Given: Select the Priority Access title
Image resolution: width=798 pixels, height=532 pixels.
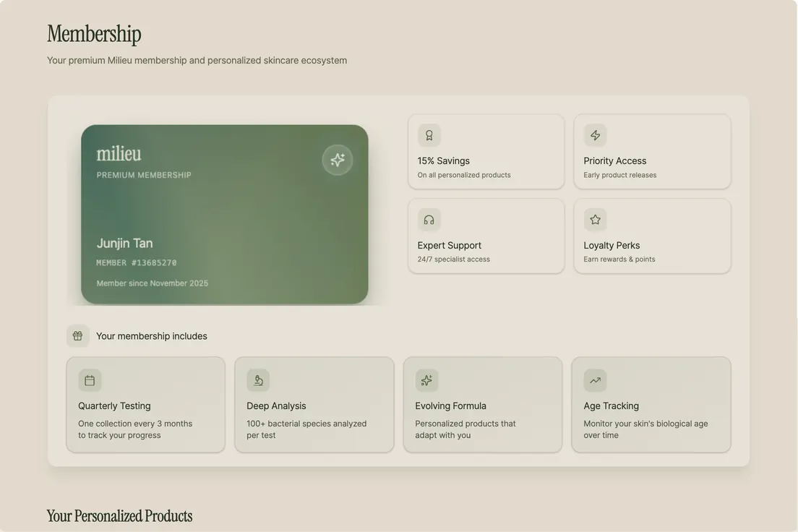Looking at the screenshot, I should 615,161.
